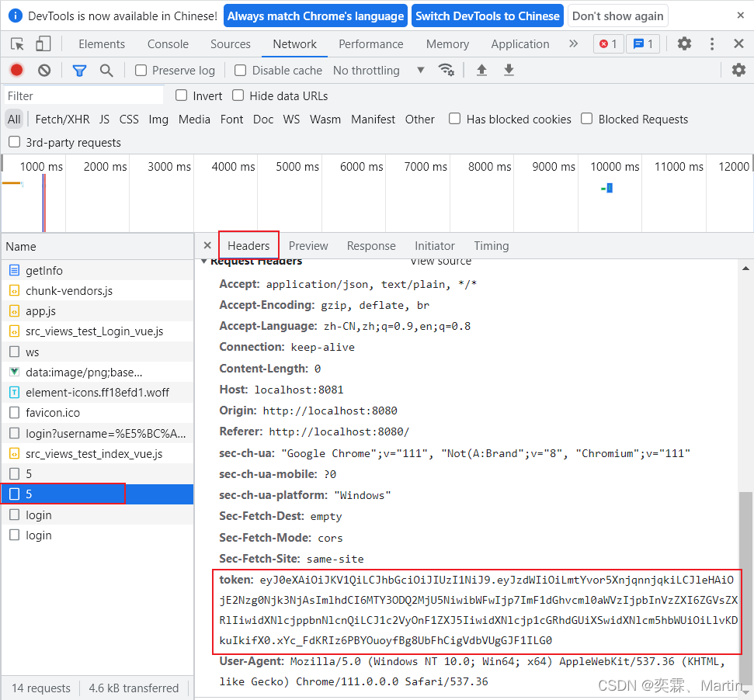Image resolution: width=754 pixels, height=700 pixels.
Task: Open the Application tab
Action: [x=519, y=44]
